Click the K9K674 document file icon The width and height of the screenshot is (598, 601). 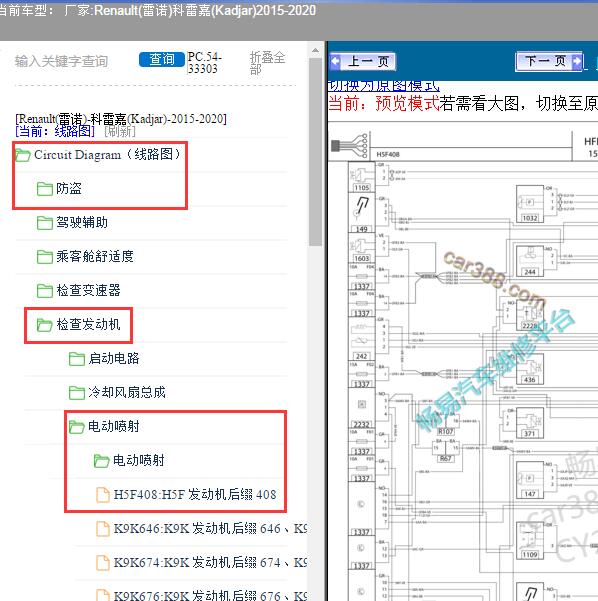(102, 563)
